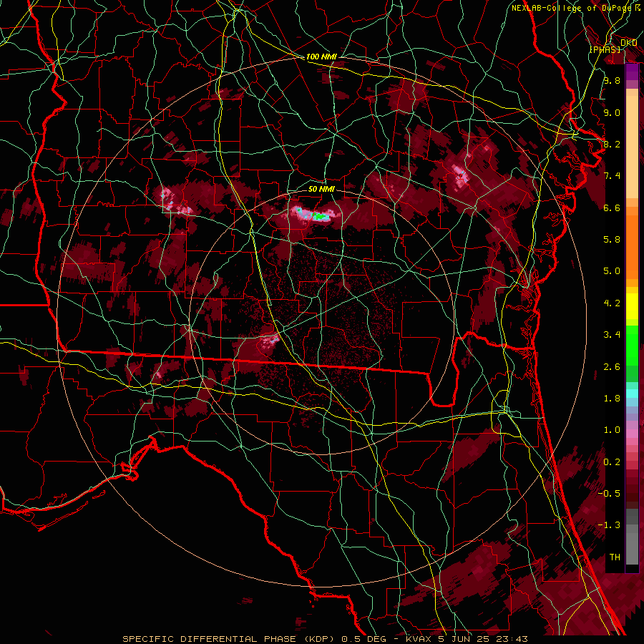Click the Specific Differential Phase caption text

point(325,639)
